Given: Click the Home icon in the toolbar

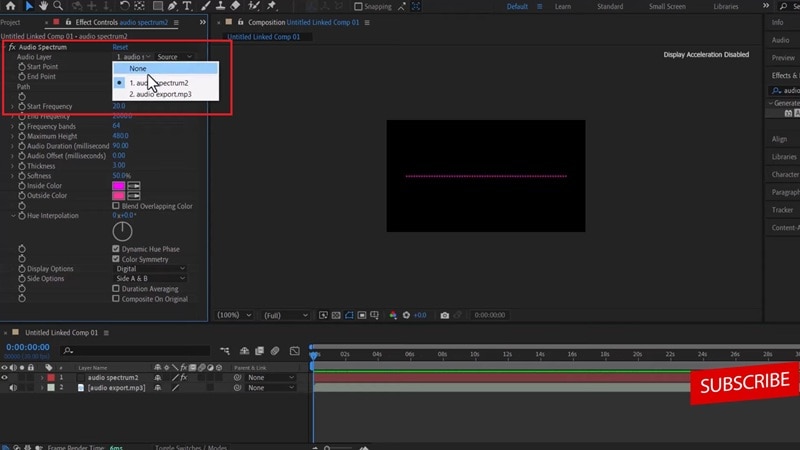Looking at the screenshot, I should pos(10,6).
